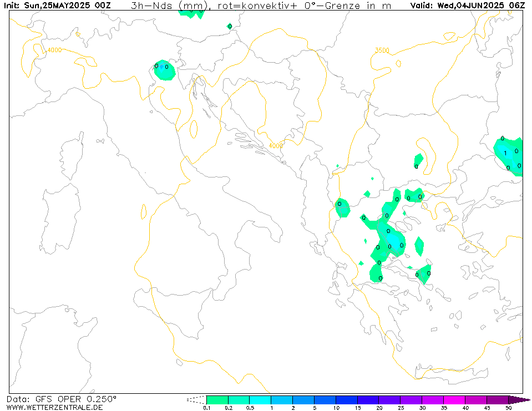Select the legend swatch between 2 and 5
The width and height of the screenshot is (532, 411).
click(x=303, y=400)
